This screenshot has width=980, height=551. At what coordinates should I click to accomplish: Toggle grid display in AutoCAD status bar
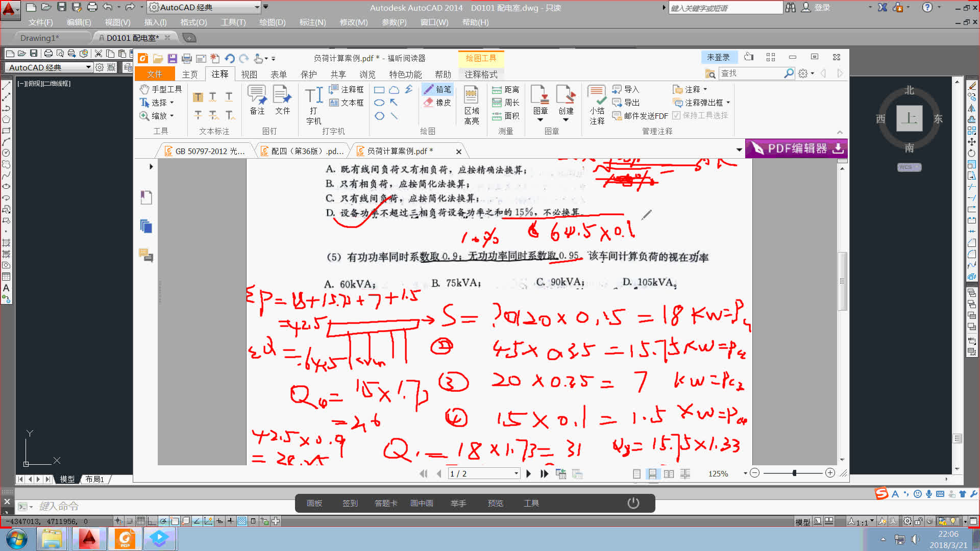click(140, 521)
